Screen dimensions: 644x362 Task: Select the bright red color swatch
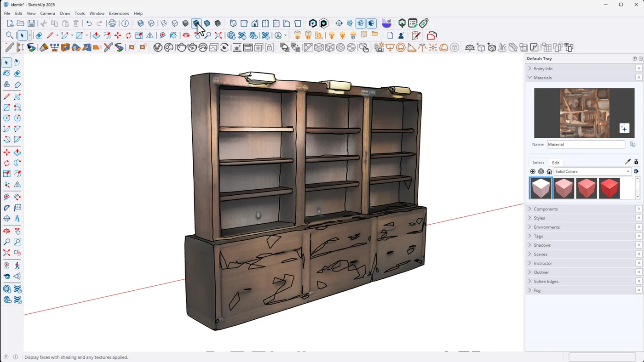[609, 188]
